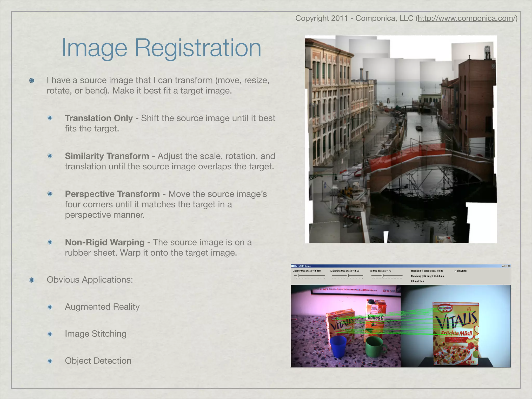The width and height of the screenshot is (532, 399).
Task: Click the HarrisSIFT Demo window title icon
Action: [292, 266]
